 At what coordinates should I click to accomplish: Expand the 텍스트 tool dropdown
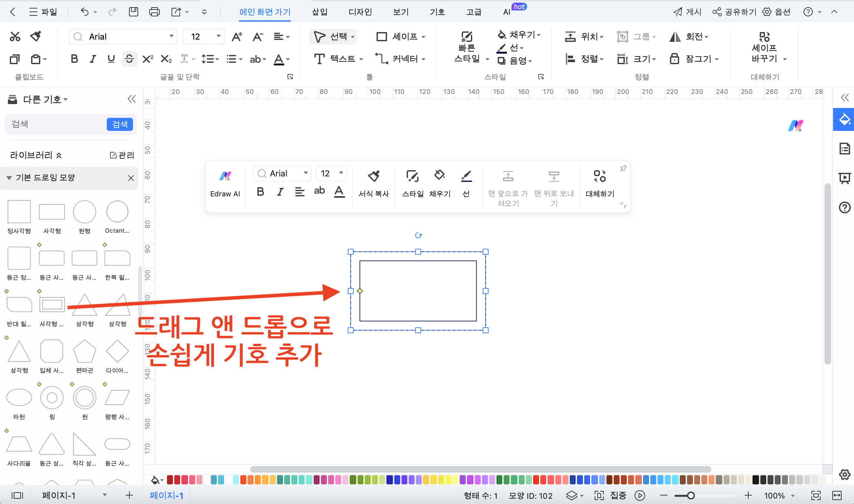click(361, 59)
